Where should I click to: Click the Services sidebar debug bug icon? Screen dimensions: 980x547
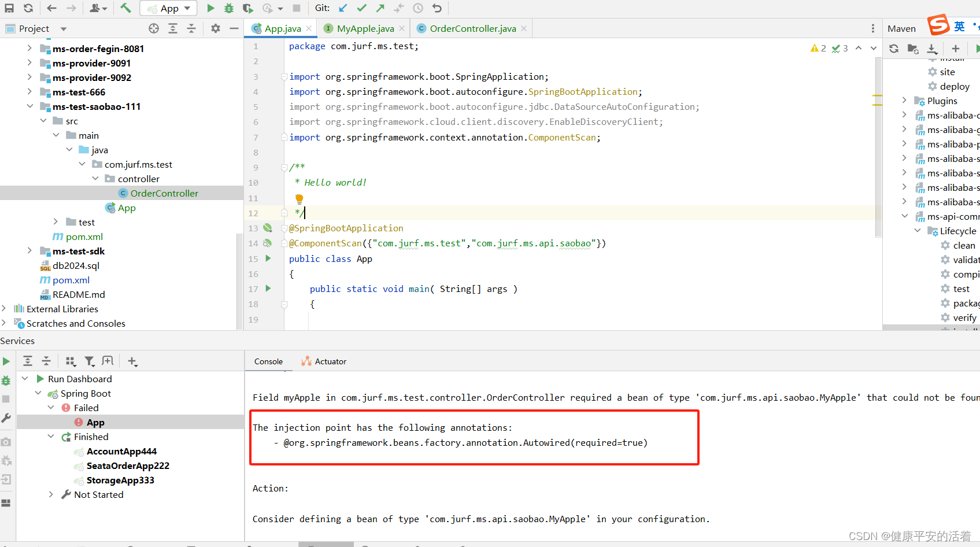[x=6, y=380]
